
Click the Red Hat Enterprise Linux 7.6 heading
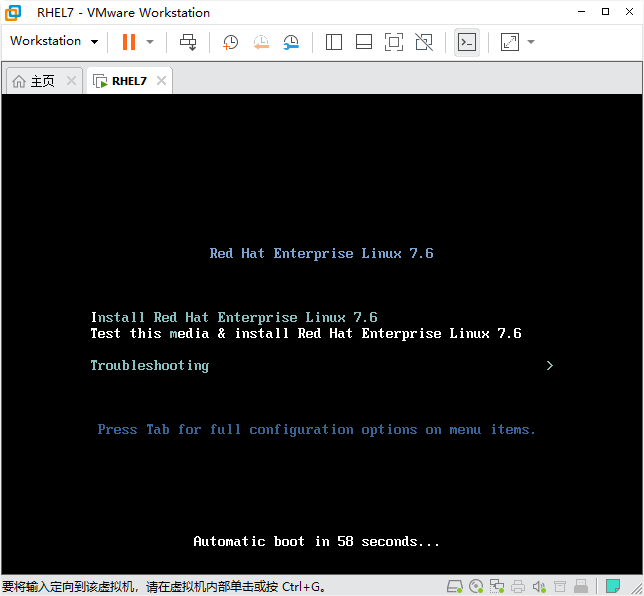pyautogui.click(x=322, y=253)
